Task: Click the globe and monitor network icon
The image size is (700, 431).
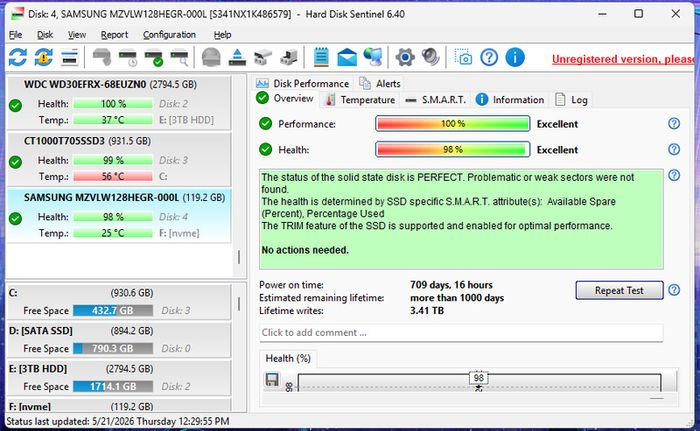Action: [x=373, y=57]
